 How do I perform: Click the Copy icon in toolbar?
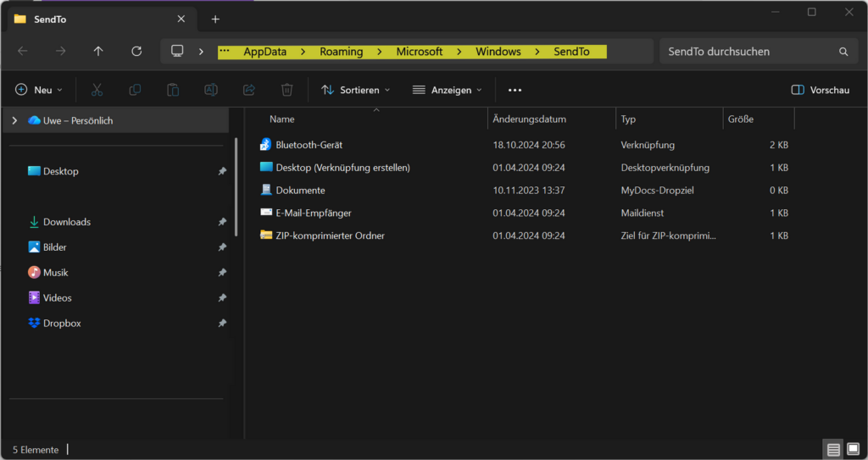pyautogui.click(x=135, y=90)
